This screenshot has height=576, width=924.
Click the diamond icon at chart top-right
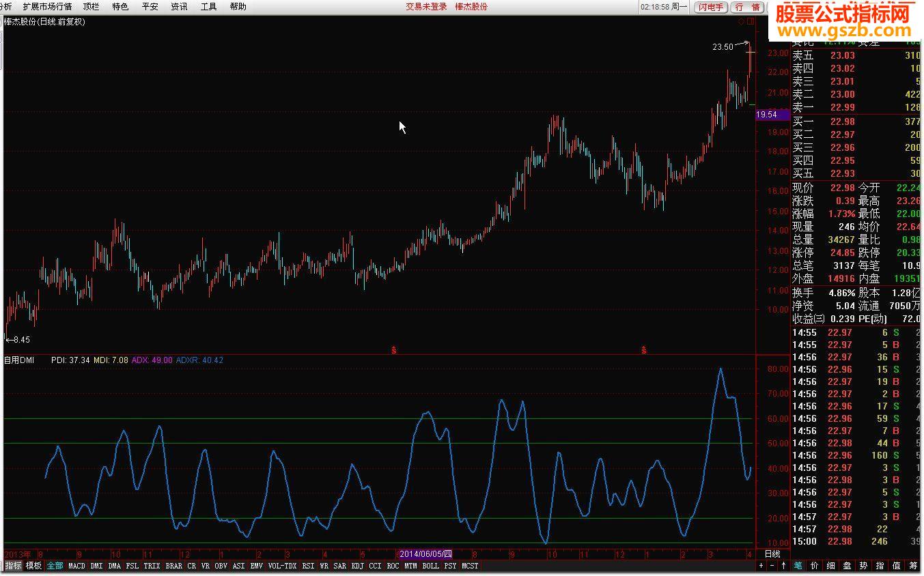coord(743,22)
